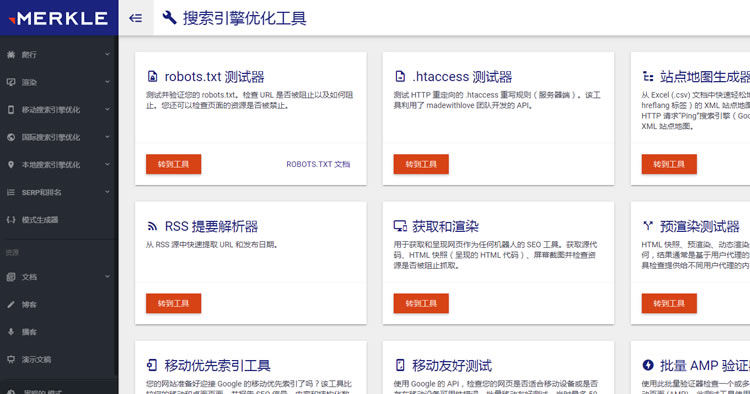Expand the SERP和排名 chevron
This screenshot has width=750, height=394.
[107, 192]
